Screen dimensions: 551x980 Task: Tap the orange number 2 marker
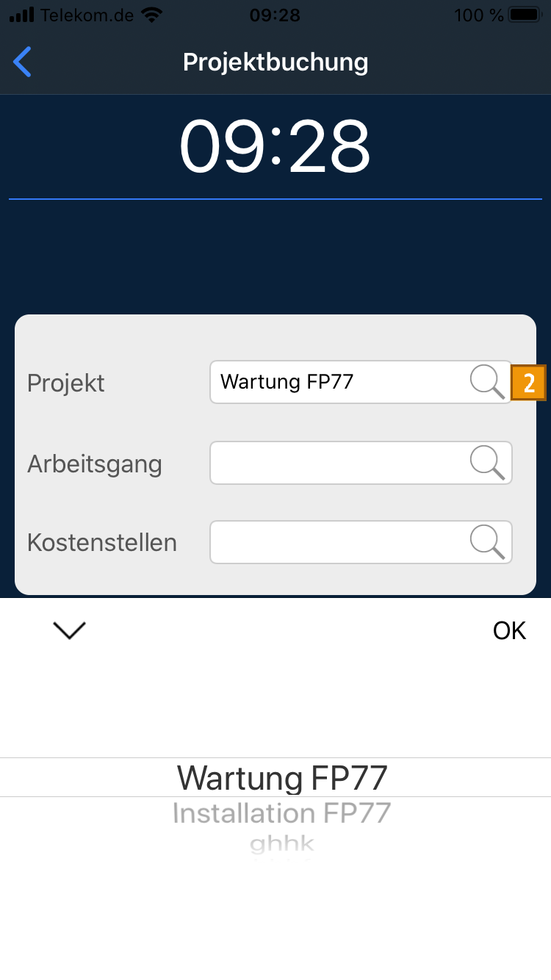tap(529, 383)
